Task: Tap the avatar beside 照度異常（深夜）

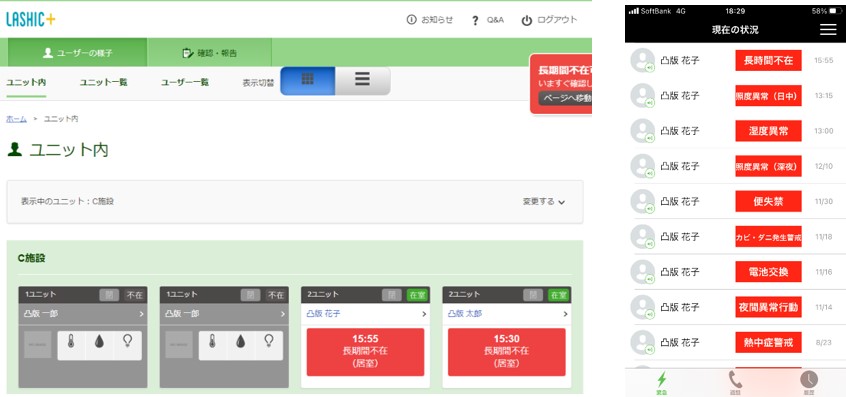Action: coord(643,166)
